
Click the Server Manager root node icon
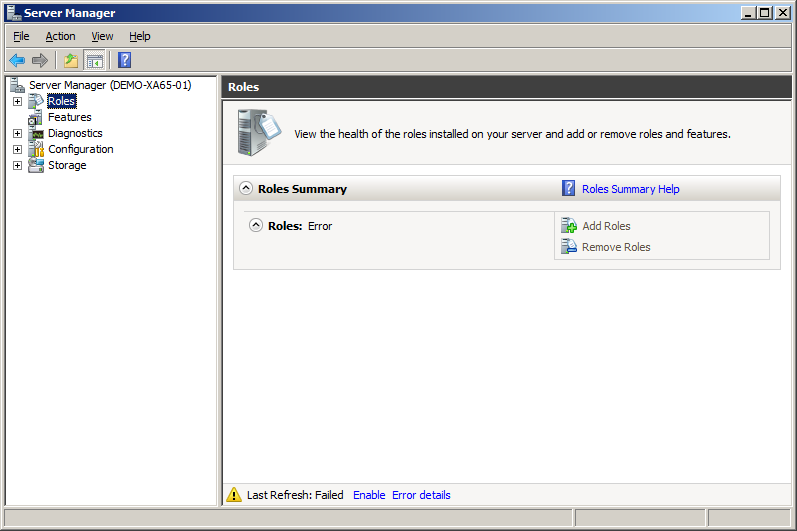(x=17, y=85)
